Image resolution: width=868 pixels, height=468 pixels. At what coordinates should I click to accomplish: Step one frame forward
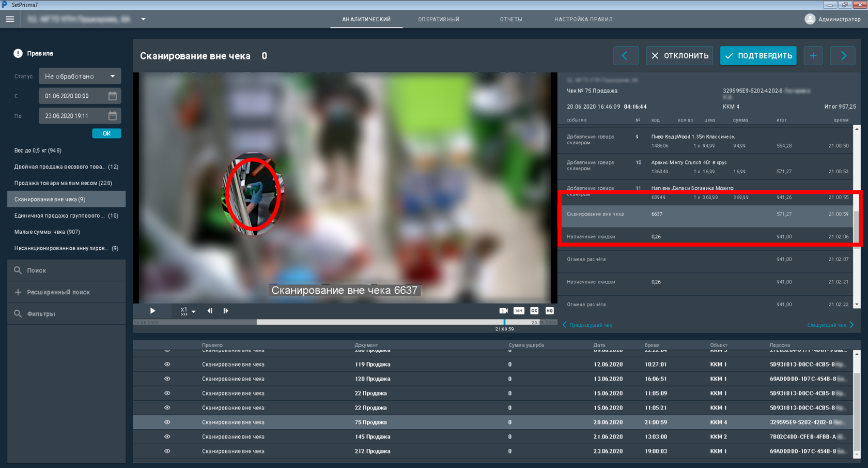click(x=226, y=311)
